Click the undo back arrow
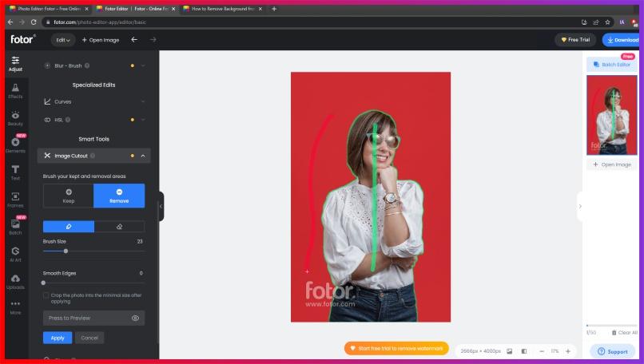 pos(134,40)
